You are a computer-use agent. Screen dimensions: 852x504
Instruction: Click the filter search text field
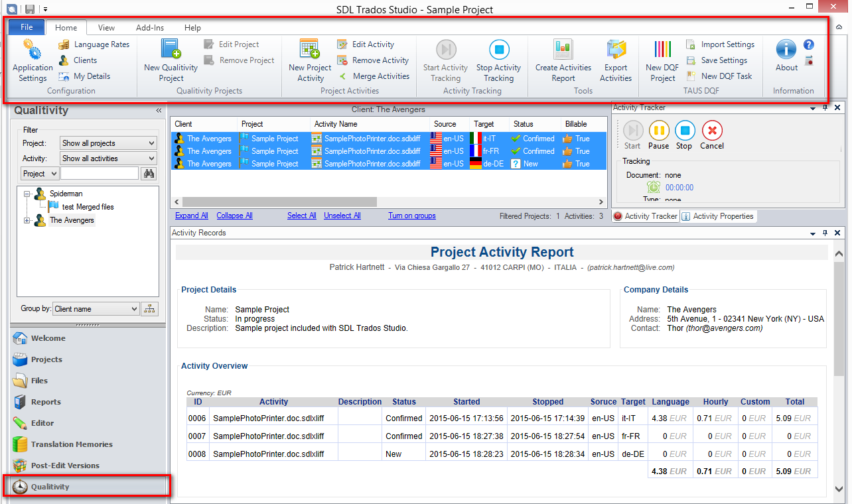pos(100,174)
